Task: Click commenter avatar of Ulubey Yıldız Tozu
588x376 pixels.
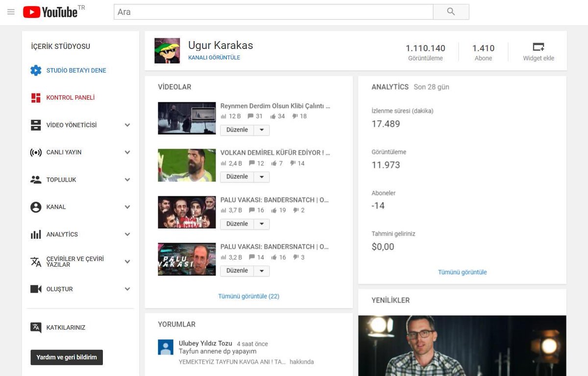Action: (166, 347)
